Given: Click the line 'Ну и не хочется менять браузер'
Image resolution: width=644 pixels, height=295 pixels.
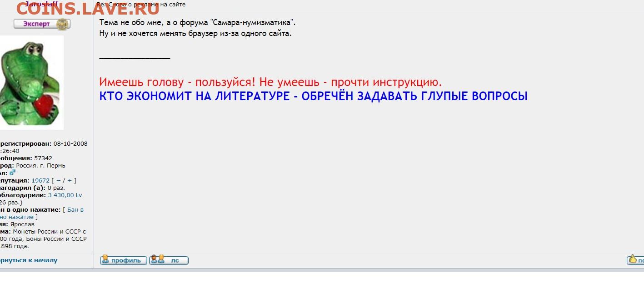Looking at the screenshot, I should (x=195, y=33).
